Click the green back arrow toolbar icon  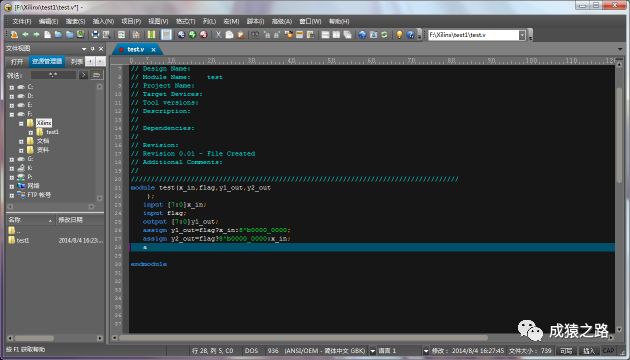click(25, 35)
